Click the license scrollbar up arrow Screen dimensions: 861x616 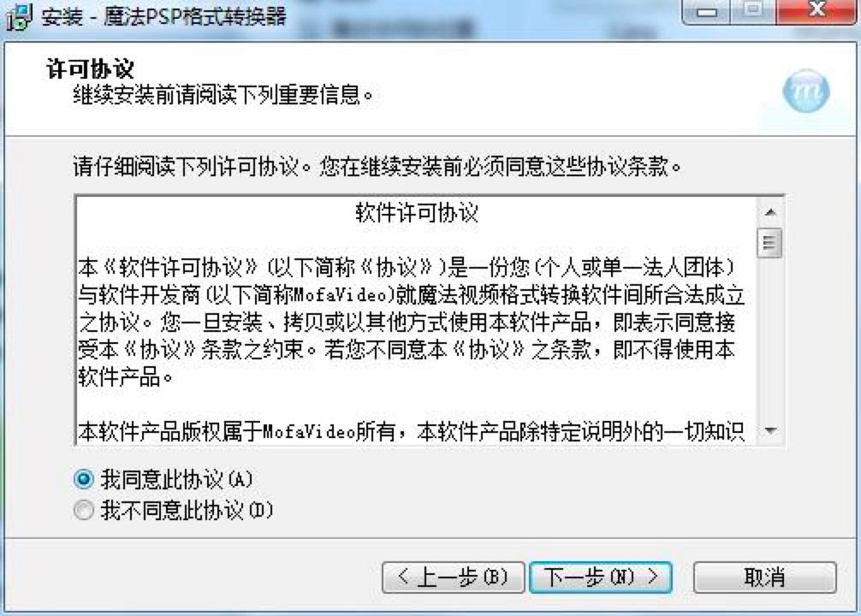click(x=769, y=212)
